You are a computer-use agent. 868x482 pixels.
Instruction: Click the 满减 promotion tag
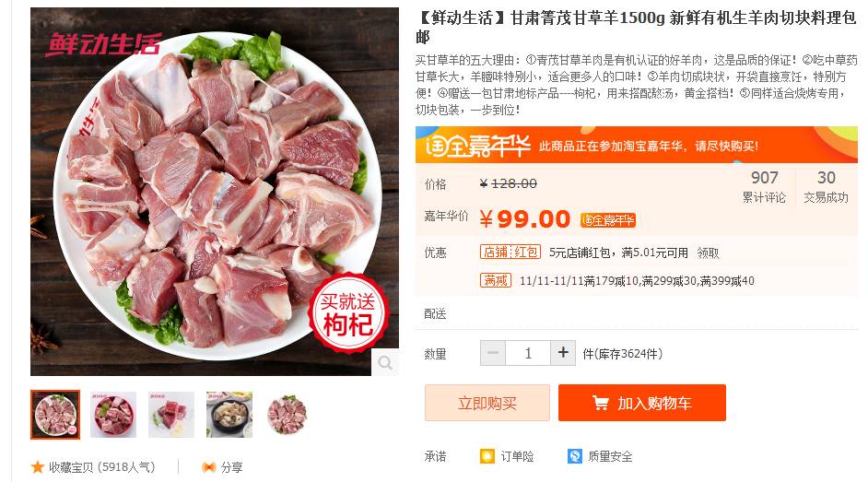coord(495,280)
